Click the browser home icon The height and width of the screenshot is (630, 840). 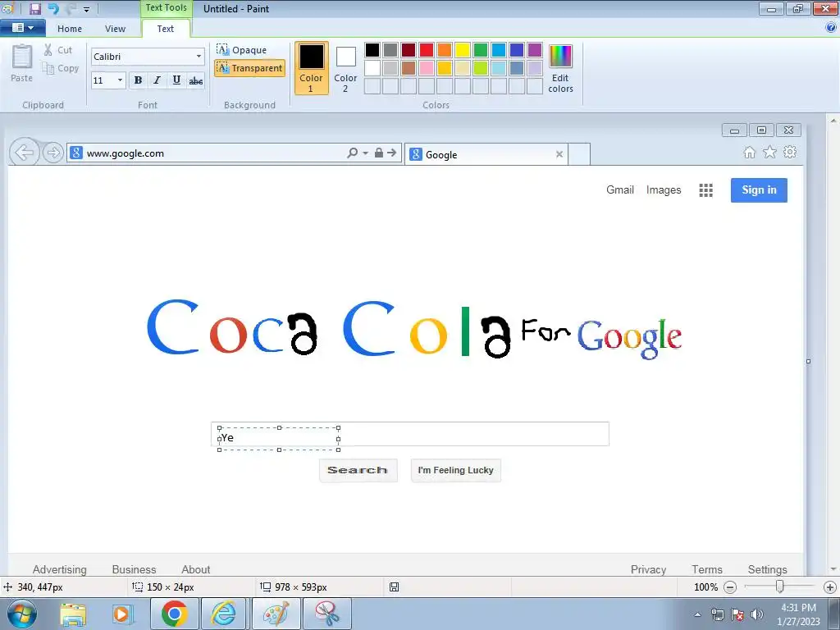(750, 153)
